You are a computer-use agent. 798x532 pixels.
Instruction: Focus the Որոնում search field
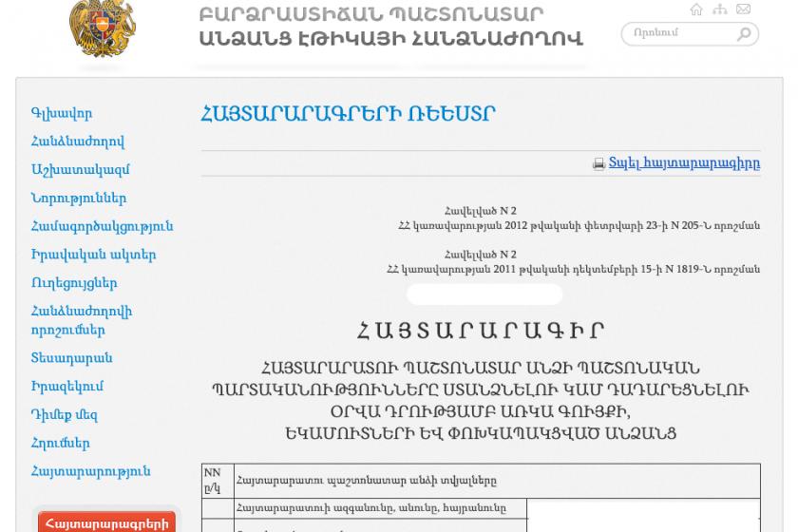click(x=690, y=34)
